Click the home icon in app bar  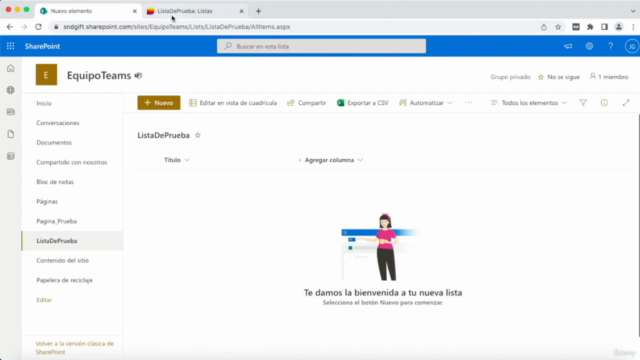coord(11,69)
